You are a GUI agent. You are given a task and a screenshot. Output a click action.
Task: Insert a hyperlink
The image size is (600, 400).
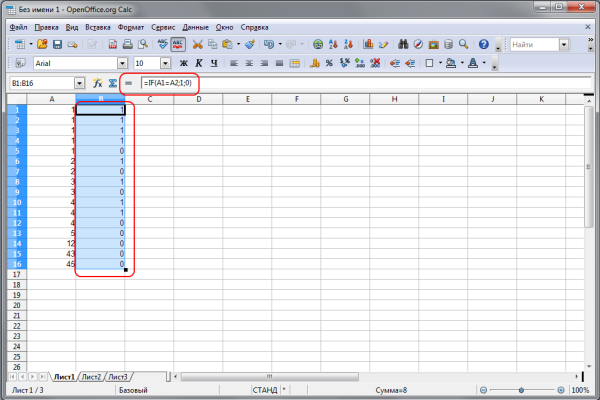[318, 44]
